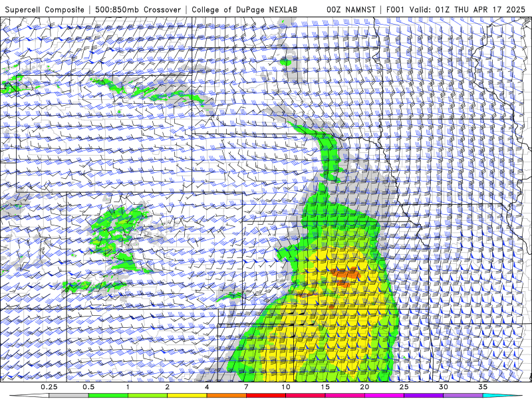The image size is (532, 399).
Task: Select the lime legend swatch for 1 to 2
Action: [x=147, y=396]
